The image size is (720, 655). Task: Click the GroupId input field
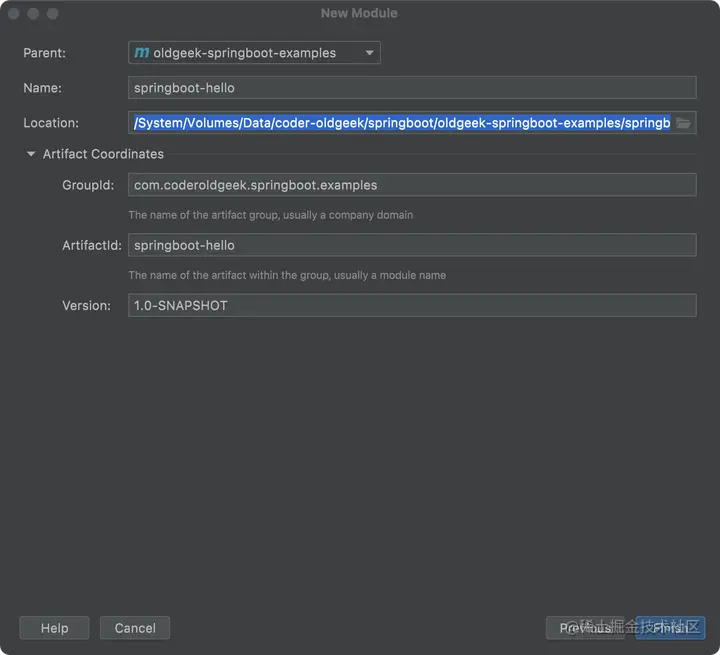(412, 185)
